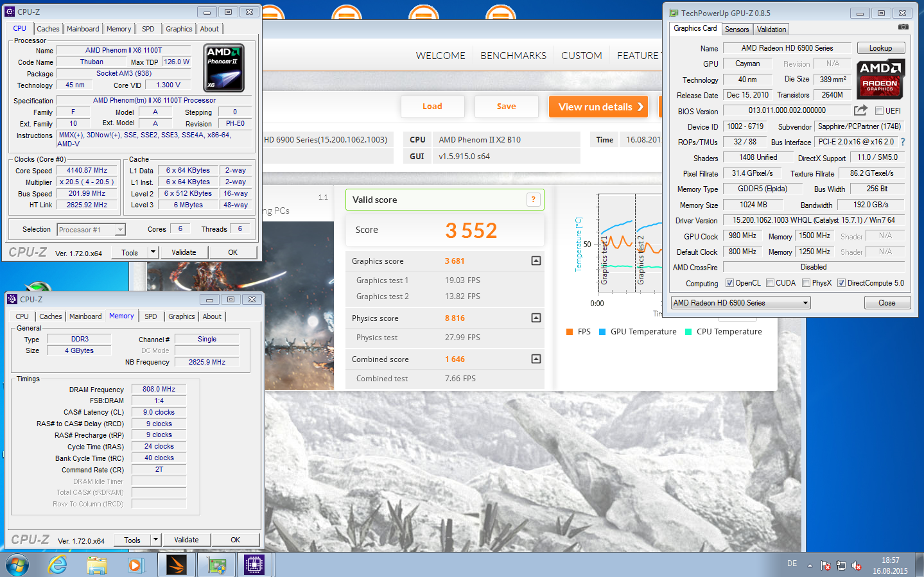Switch to CPU-Z via its purple taskbar icon

pyautogui.click(x=254, y=565)
